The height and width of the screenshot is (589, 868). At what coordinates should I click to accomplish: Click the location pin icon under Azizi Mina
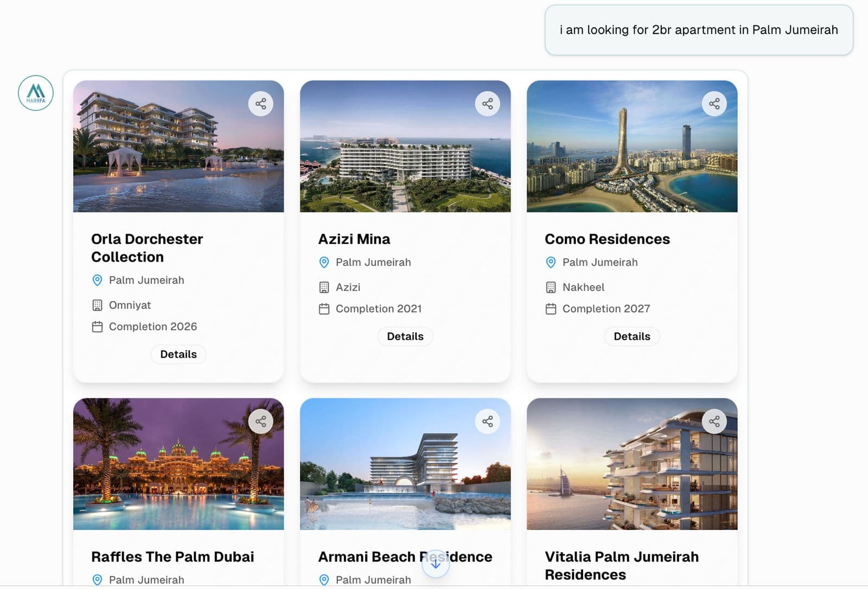coord(324,262)
